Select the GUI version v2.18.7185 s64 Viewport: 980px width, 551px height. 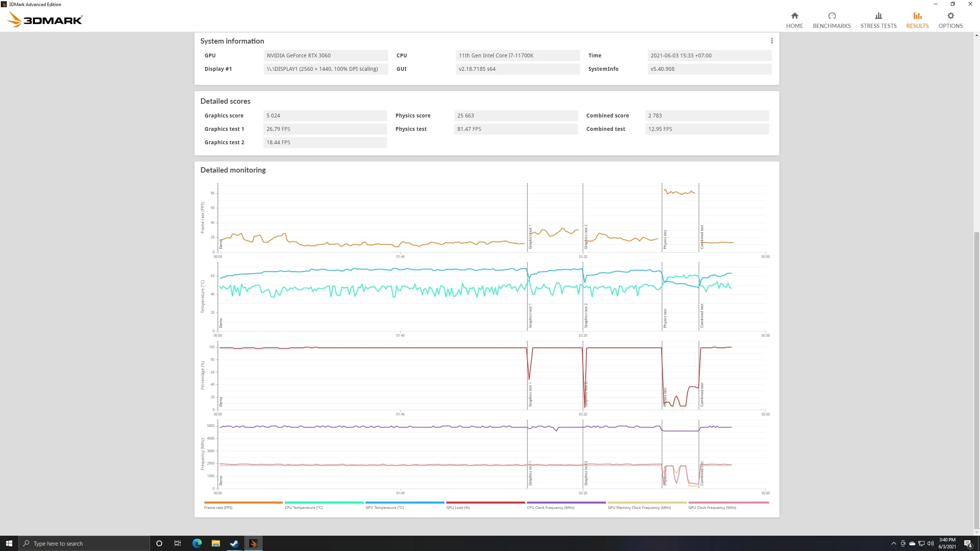coord(518,69)
